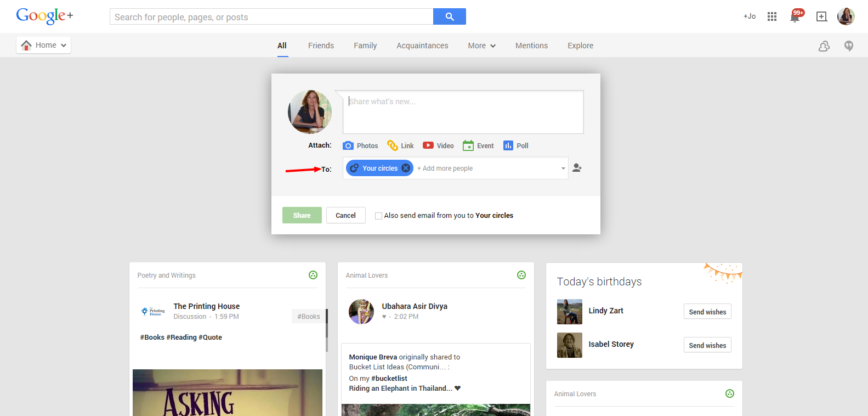Switch to the Explore tab
The image size is (868, 416).
pyautogui.click(x=580, y=46)
